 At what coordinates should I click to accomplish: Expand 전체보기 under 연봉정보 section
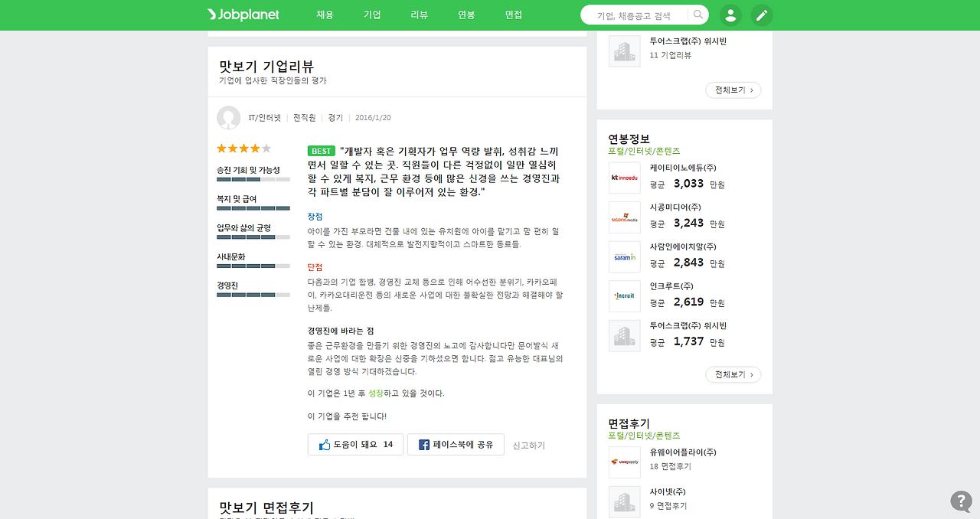coord(732,374)
